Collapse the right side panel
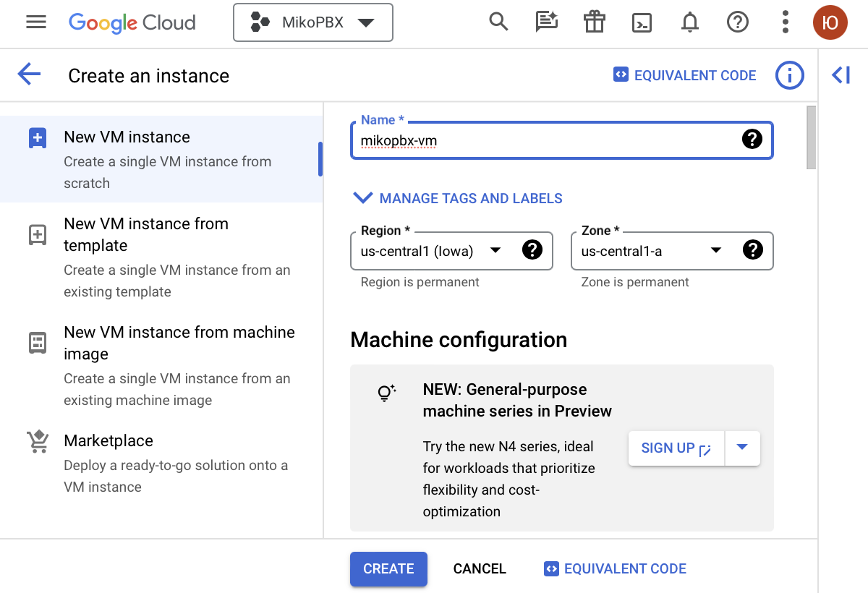The image size is (868, 593). pos(841,75)
